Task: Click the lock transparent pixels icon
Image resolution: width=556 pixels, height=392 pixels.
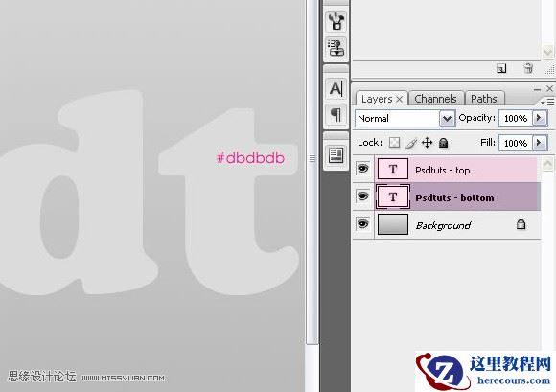Action: (x=394, y=143)
